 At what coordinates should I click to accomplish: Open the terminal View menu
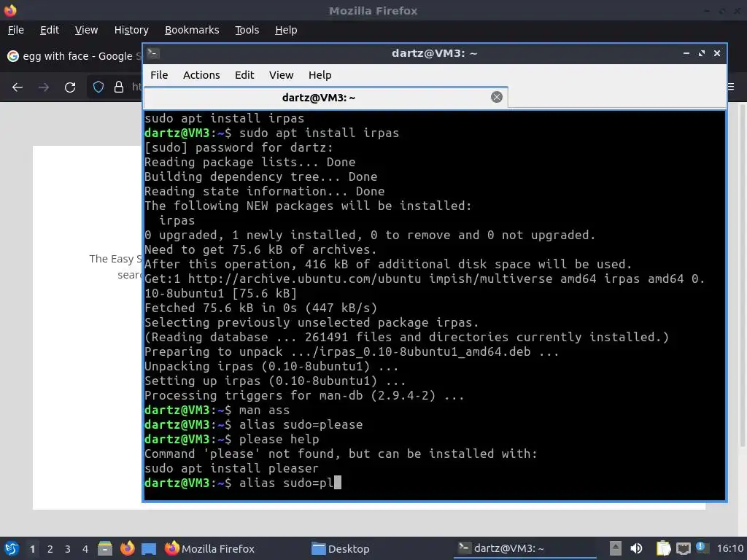click(281, 75)
